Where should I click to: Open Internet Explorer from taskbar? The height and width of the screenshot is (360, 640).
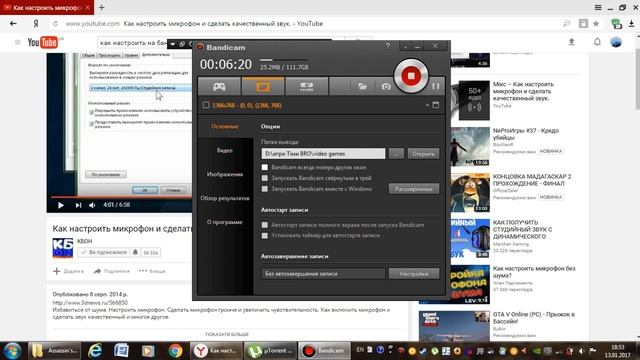point(95,351)
